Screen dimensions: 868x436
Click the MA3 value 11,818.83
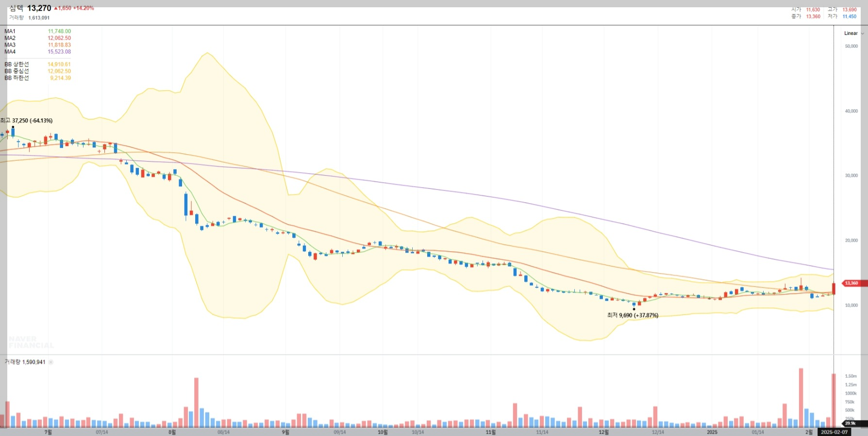59,45
